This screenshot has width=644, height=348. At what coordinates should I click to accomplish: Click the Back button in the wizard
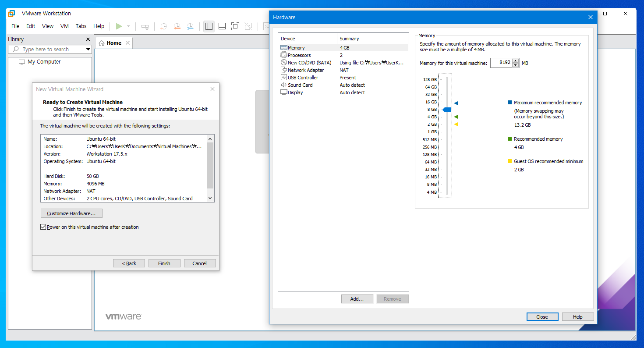tap(129, 263)
